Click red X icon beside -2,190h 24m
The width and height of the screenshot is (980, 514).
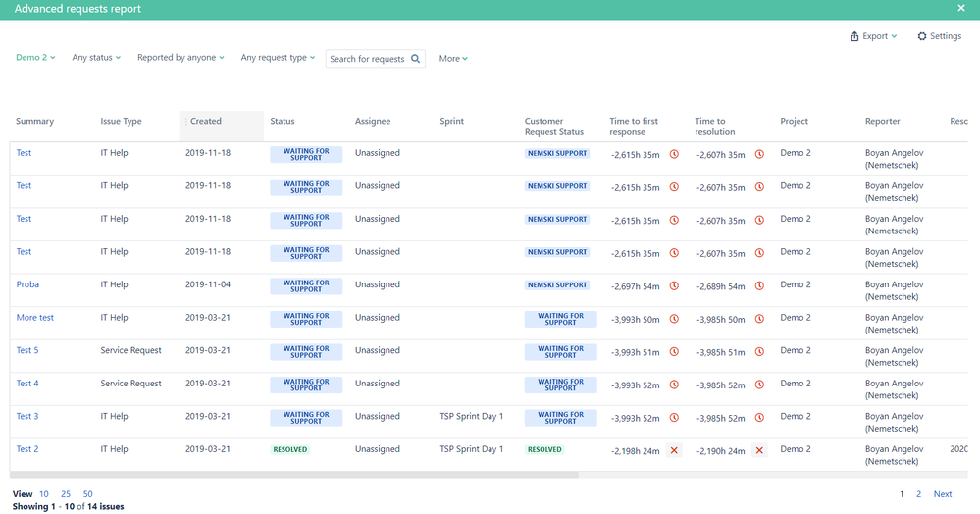click(x=759, y=450)
